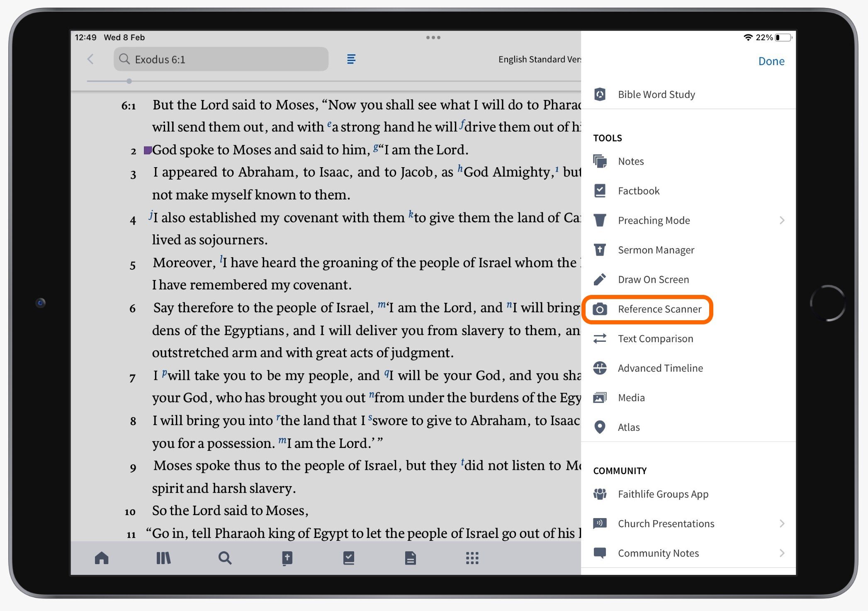This screenshot has height=611, width=868.
Task: Open the apps grid icon in bottom bar
Action: pos(472,558)
